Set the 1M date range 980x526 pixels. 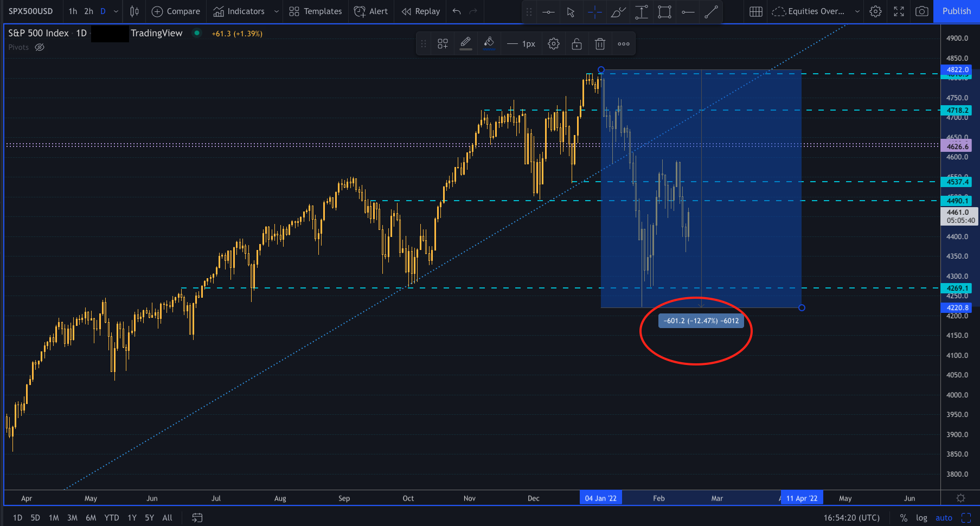pos(54,518)
